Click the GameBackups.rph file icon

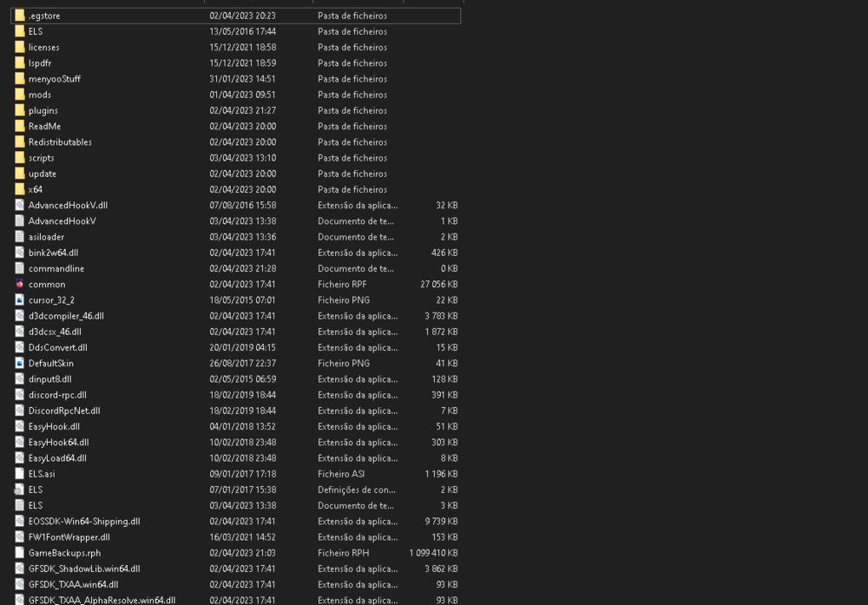[19, 552]
